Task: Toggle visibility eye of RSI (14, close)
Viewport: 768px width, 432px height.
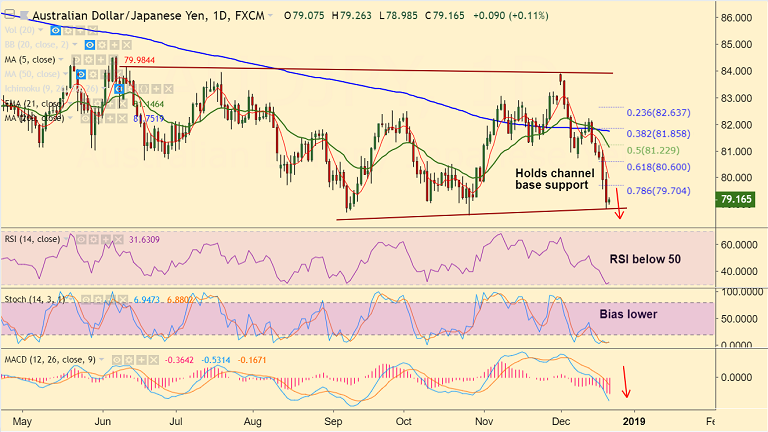Action: click(81, 240)
